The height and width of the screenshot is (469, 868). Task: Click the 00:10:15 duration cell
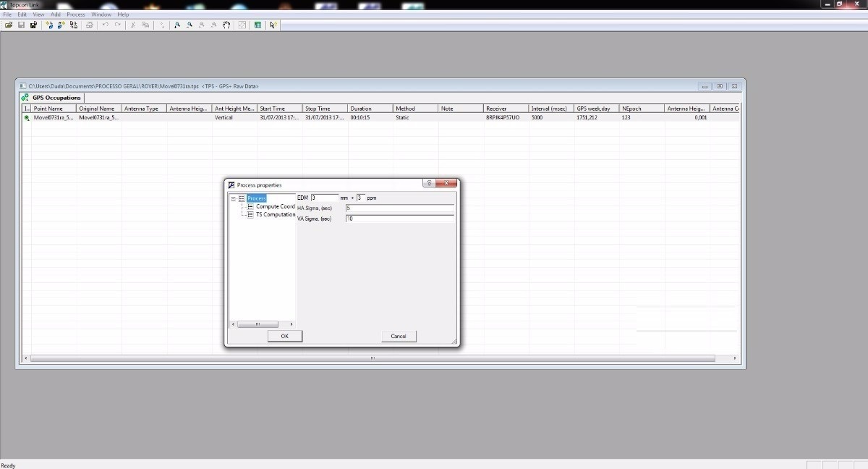(x=370, y=117)
